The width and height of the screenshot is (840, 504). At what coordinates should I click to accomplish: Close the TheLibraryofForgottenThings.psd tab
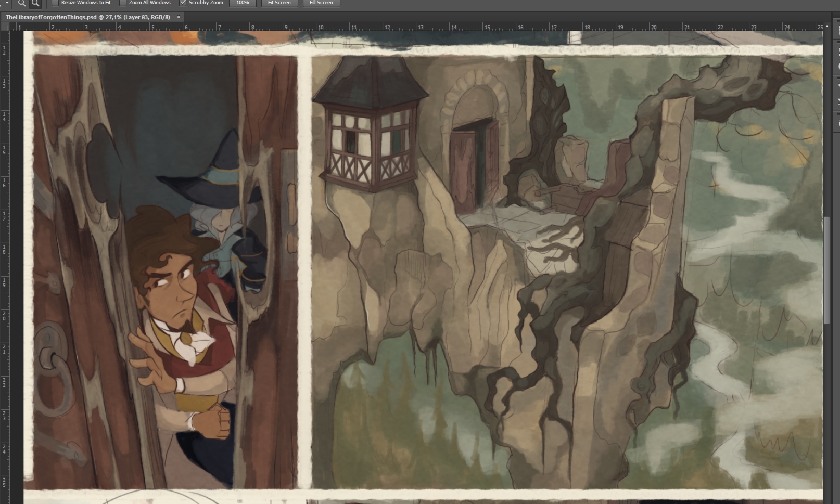179,17
